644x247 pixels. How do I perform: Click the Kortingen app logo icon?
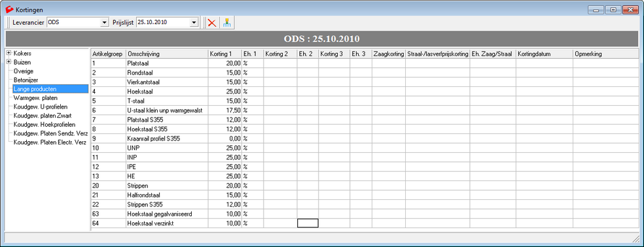[9, 9]
